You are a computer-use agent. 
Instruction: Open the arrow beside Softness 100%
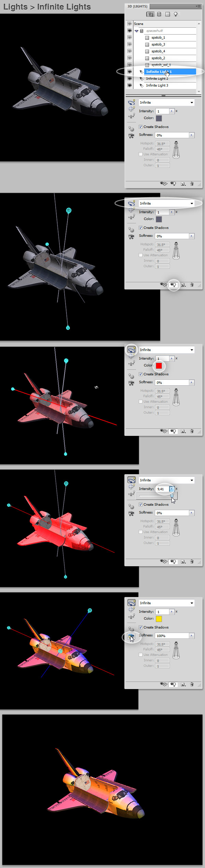pyautogui.click(x=191, y=635)
